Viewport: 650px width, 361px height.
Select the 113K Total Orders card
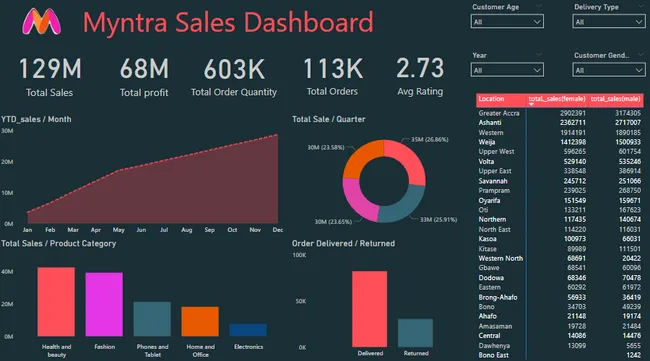[x=332, y=78]
